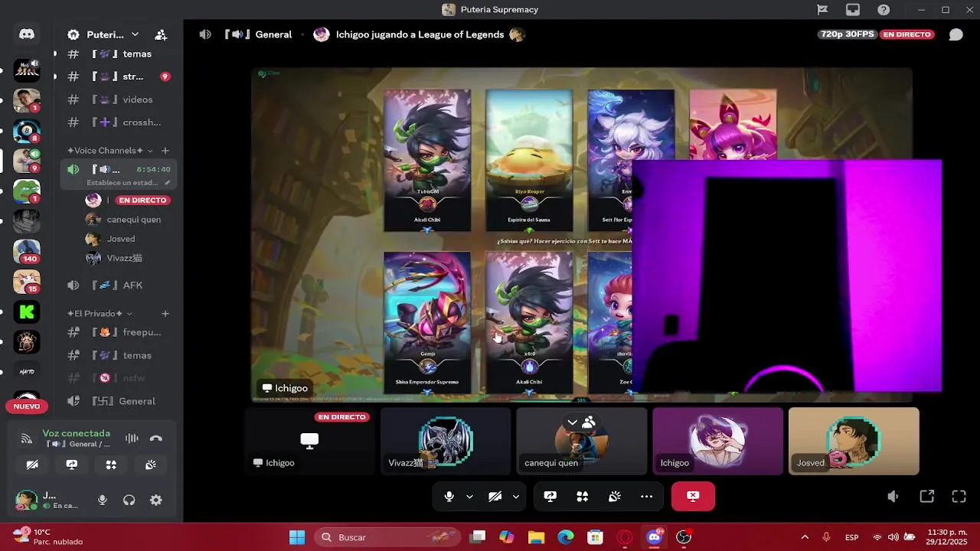This screenshot has width=980, height=551.
Task: Click Voz conectada status text
Action: (x=77, y=433)
